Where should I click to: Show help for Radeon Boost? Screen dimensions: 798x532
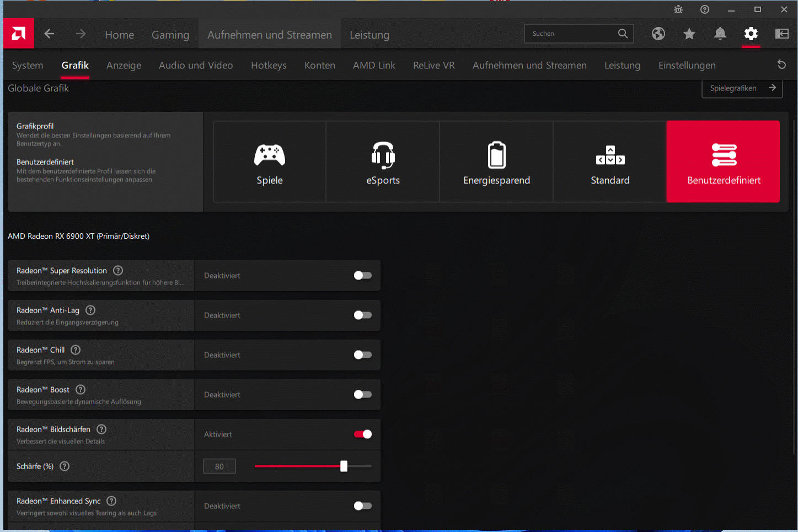pyautogui.click(x=81, y=389)
